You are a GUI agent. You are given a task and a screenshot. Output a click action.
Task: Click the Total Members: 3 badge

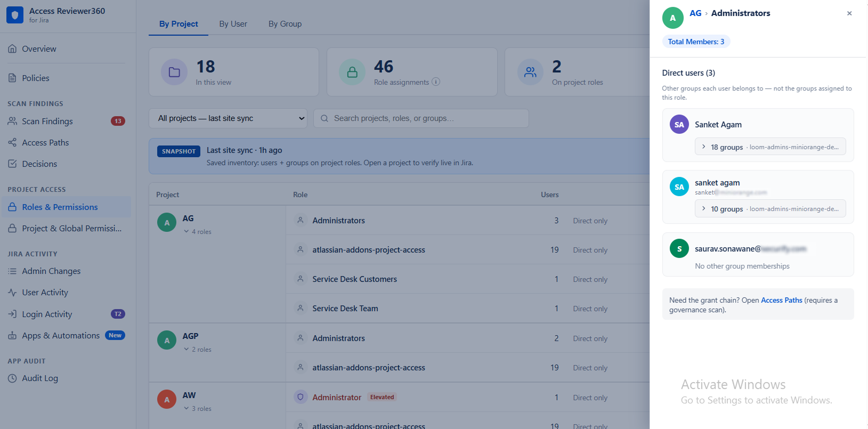tap(696, 42)
